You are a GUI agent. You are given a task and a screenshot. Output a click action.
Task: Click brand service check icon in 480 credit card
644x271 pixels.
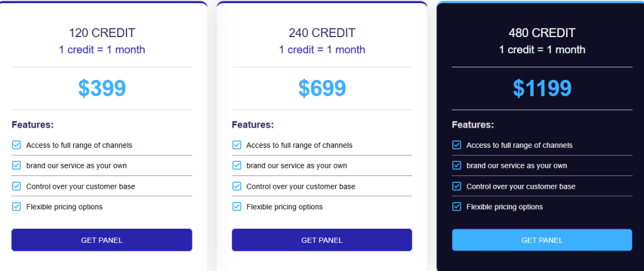457,165
